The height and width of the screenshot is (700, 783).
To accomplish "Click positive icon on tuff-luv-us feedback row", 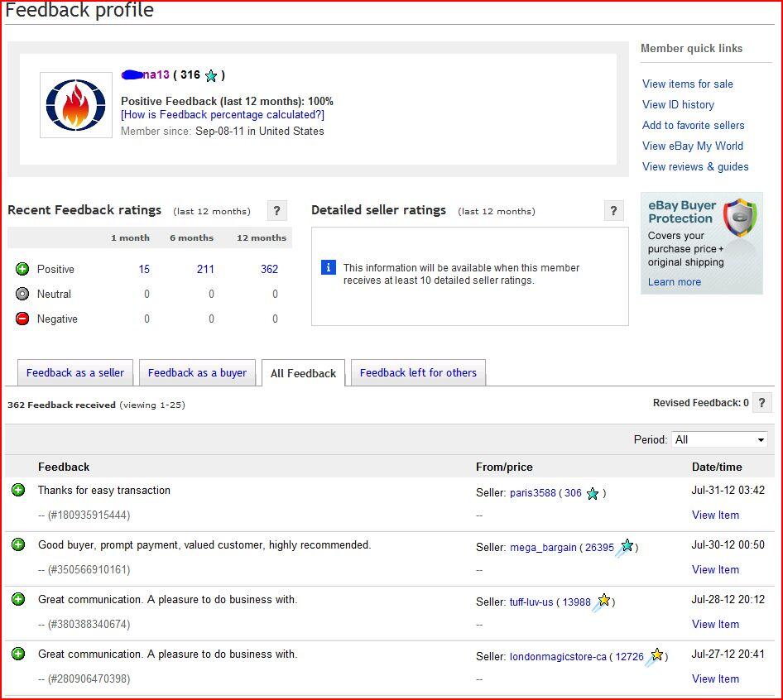I will (x=18, y=599).
